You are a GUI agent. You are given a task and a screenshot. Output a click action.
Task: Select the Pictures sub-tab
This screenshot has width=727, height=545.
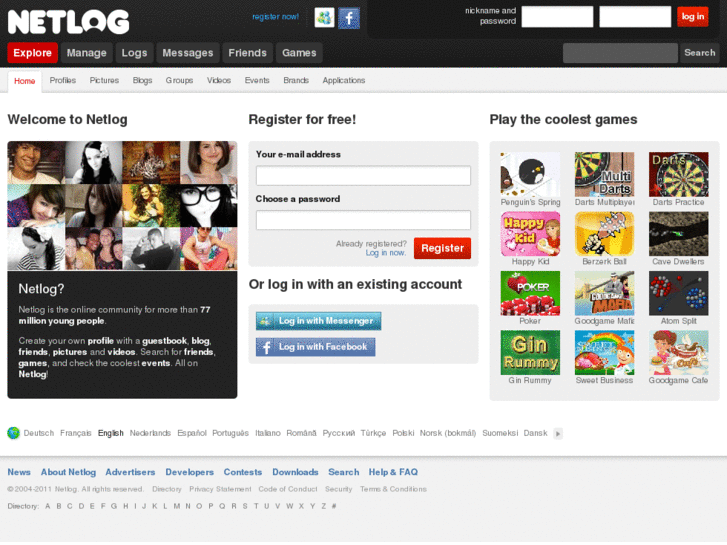pyautogui.click(x=104, y=80)
